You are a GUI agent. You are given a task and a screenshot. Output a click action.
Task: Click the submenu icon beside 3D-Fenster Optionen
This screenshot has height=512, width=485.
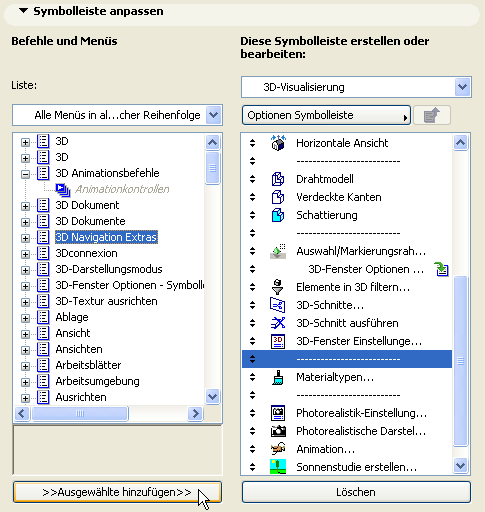pyautogui.click(x=442, y=269)
